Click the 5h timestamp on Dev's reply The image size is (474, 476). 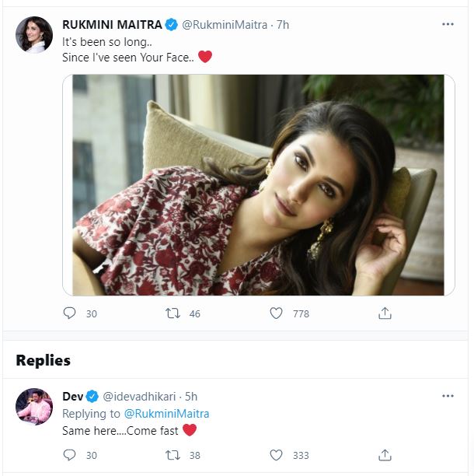tap(191, 397)
